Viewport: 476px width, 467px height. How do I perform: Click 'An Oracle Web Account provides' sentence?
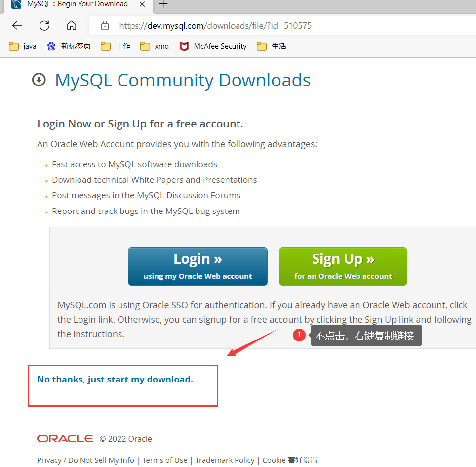coord(177,144)
